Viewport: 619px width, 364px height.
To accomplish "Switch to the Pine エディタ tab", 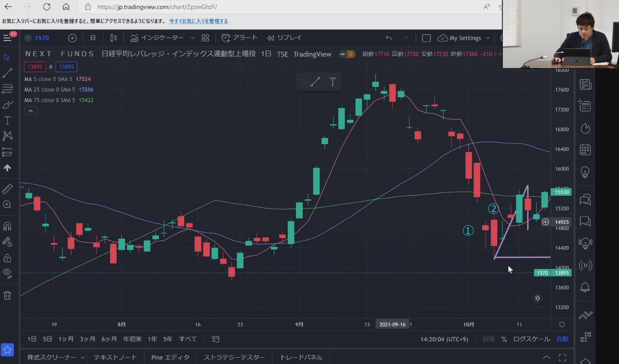I will tap(171, 357).
